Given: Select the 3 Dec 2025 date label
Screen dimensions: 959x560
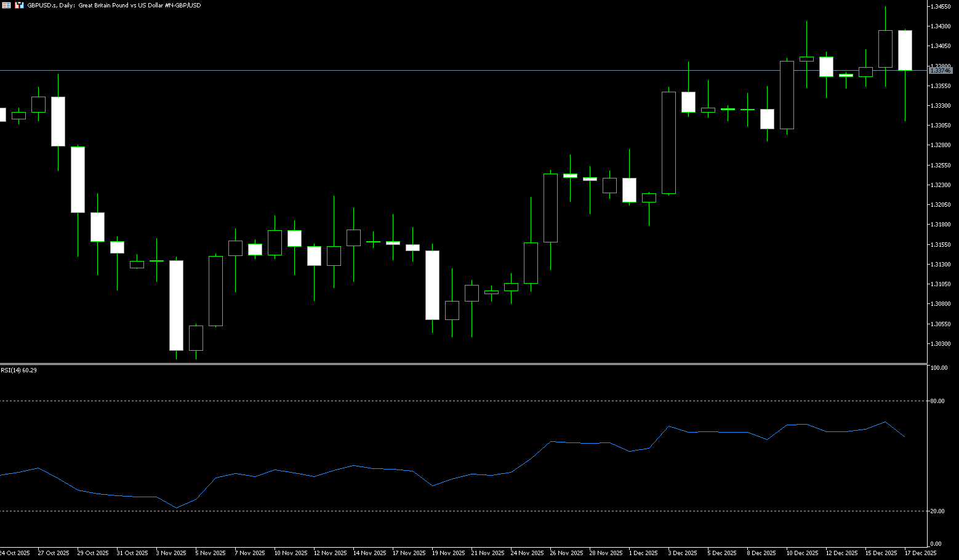Looking at the screenshot, I should pos(682,553).
